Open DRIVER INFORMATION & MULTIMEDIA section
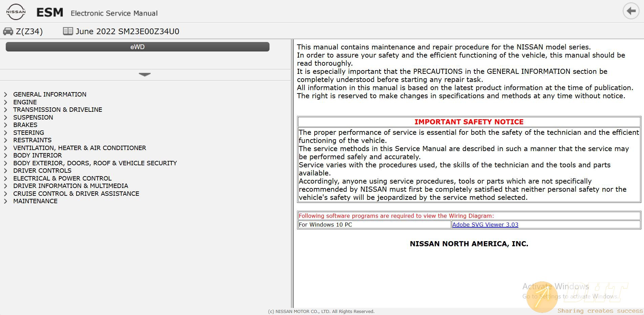644x315 pixels. tap(71, 186)
